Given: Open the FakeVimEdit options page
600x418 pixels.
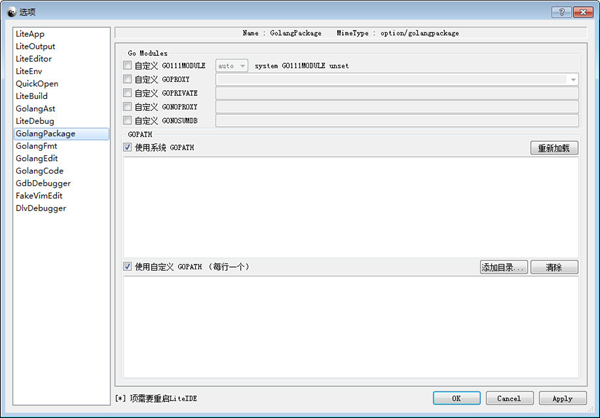Looking at the screenshot, I should click(61, 196).
